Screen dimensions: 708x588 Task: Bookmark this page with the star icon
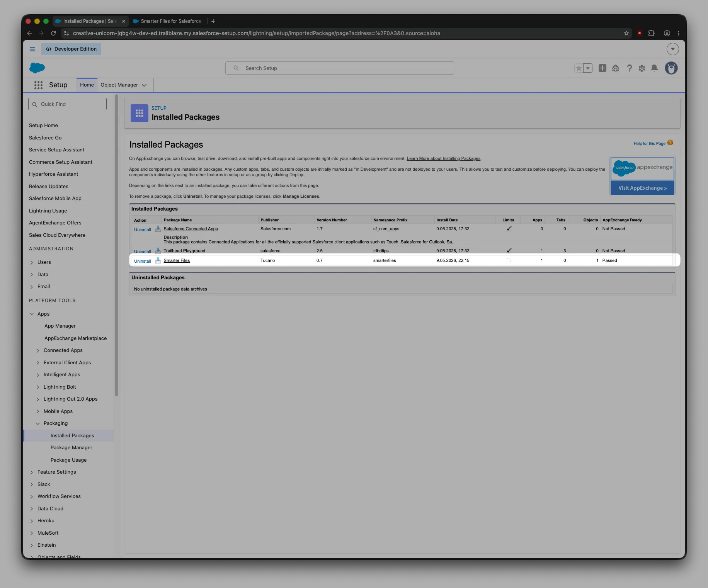[626, 33]
